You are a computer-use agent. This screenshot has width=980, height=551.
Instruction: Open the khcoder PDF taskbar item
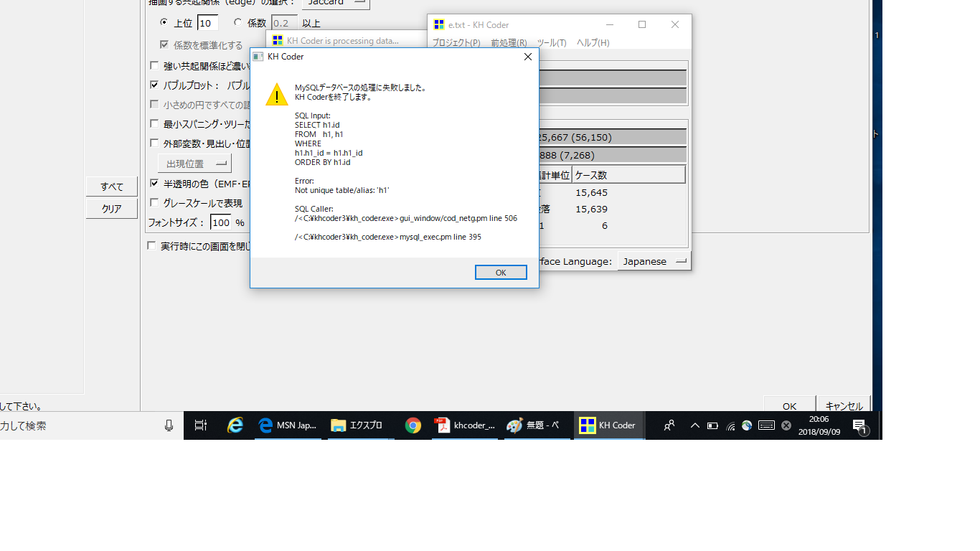click(x=465, y=425)
